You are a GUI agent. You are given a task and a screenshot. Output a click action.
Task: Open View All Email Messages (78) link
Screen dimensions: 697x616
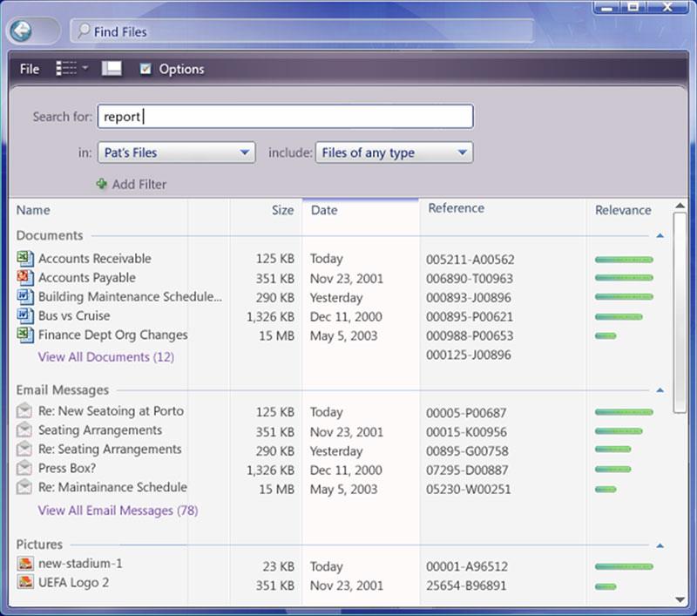tap(118, 511)
